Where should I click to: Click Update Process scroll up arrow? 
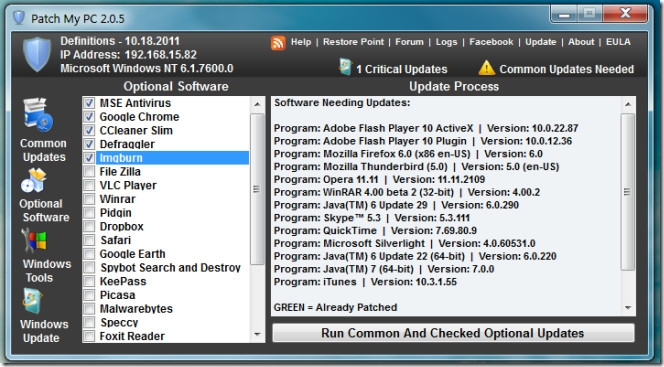(x=628, y=104)
